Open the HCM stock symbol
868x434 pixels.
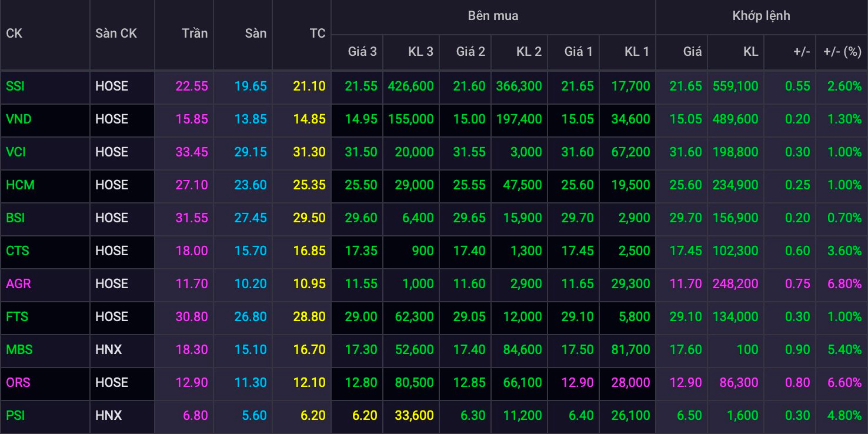pyautogui.click(x=20, y=185)
